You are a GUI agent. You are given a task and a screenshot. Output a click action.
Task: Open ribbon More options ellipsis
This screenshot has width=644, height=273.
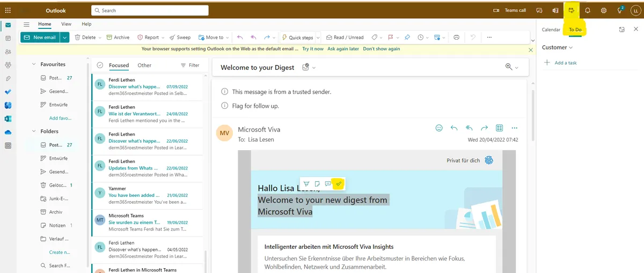(x=489, y=38)
